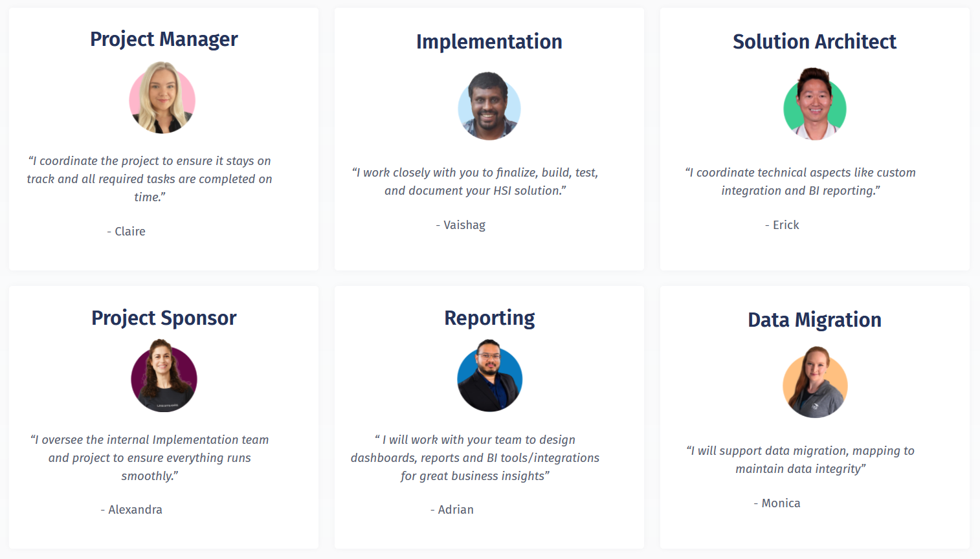This screenshot has height=559, width=980.
Task: Click the Reporting card avatar photo
Action: pos(489,377)
